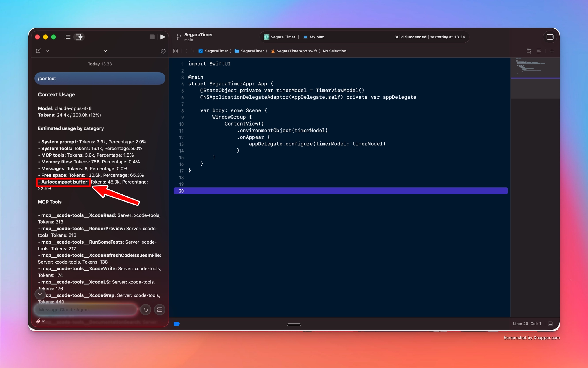Screen dimensions: 588x368
Task: Add a new editor pane
Action: [x=552, y=51]
